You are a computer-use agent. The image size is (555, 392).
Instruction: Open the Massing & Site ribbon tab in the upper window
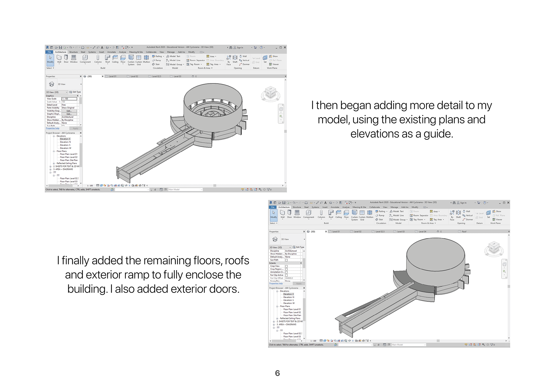point(136,52)
